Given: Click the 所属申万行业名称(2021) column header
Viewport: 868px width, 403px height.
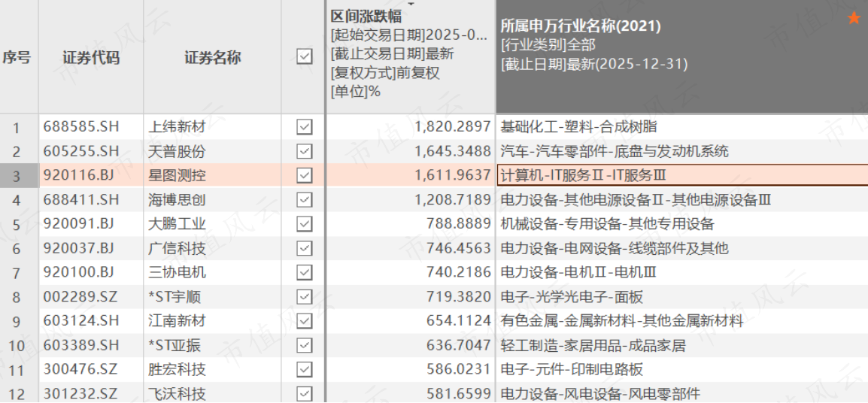Looking at the screenshot, I should 580,26.
